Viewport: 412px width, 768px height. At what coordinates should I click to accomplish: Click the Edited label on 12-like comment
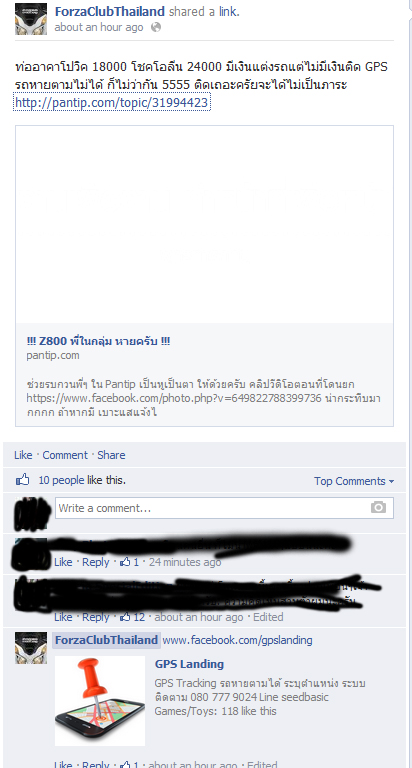[x=268, y=617]
